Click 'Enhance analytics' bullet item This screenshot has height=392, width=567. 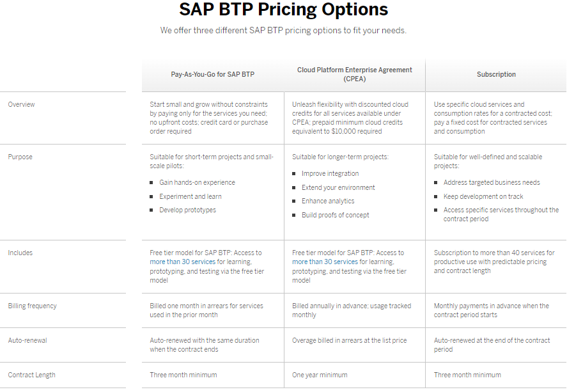(x=328, y=201)
